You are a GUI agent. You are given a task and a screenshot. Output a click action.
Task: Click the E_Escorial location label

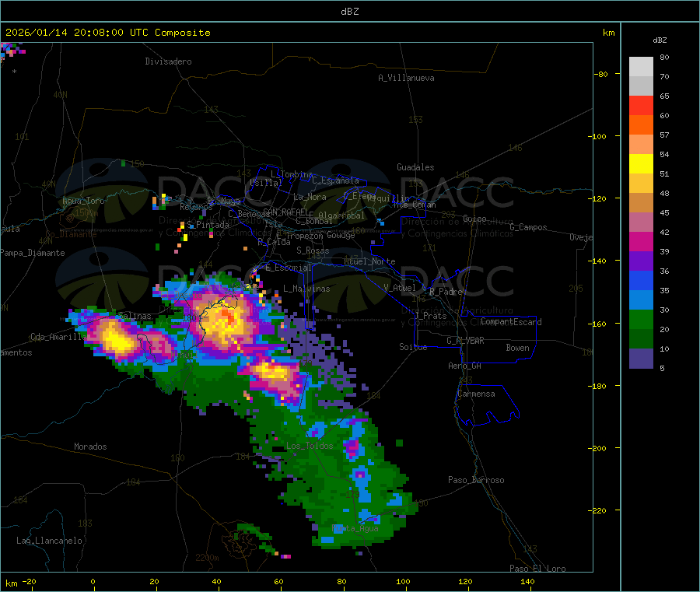point(289,268)
